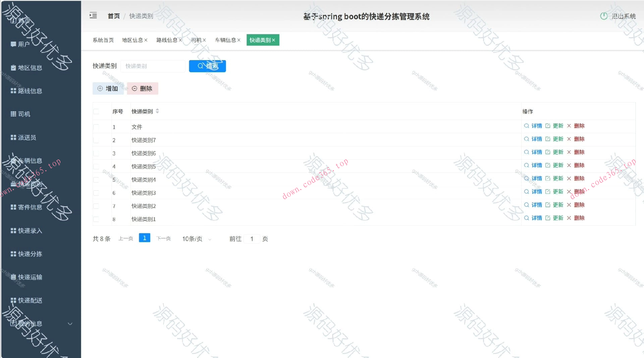The image size is (644, 358).
Task: Open 快递分拣 via its sidebar icon
Action: 13,254
